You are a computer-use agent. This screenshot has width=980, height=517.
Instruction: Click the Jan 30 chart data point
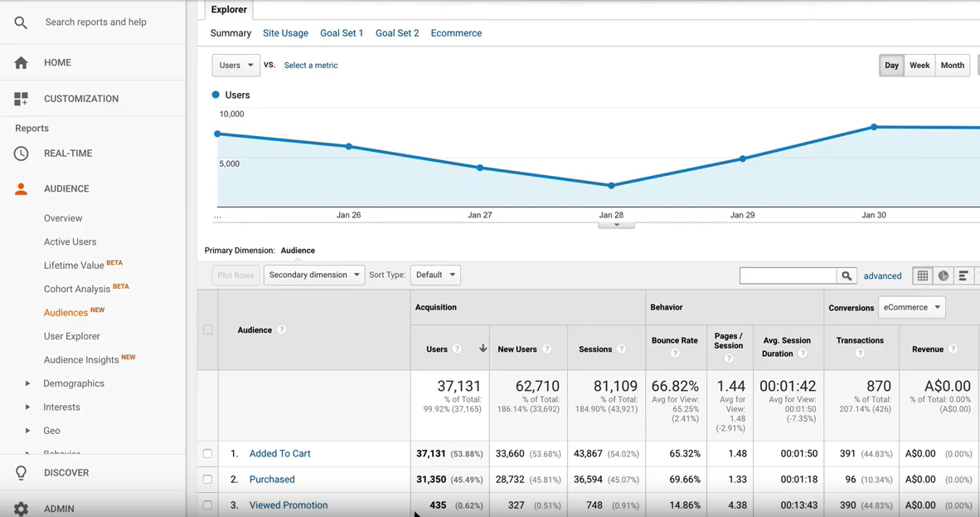click(874, 127)
